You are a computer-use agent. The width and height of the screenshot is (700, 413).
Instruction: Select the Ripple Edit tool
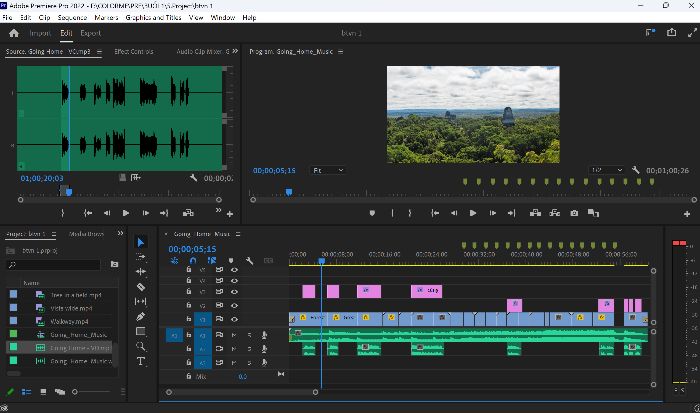[141, 271]
